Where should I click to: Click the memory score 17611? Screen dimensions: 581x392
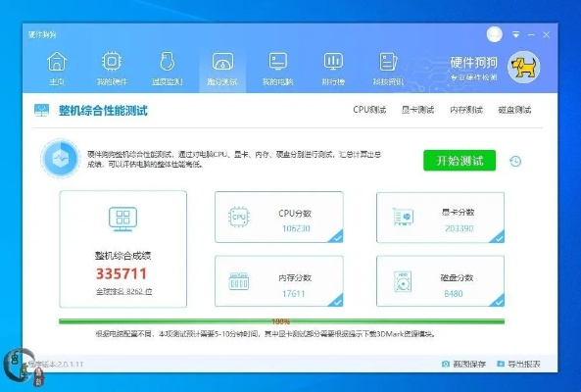click(x=294, y=294)
